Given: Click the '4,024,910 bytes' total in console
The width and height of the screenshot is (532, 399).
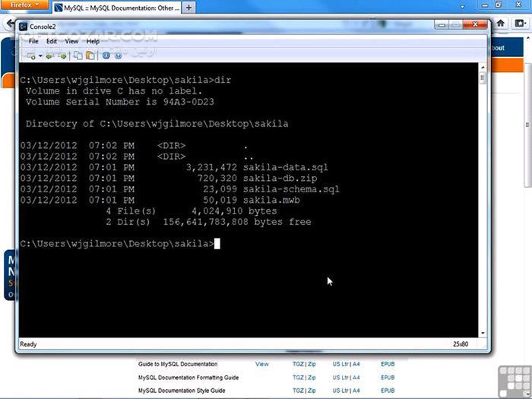Looking at the screenshot, I should [x=234, y=211].
